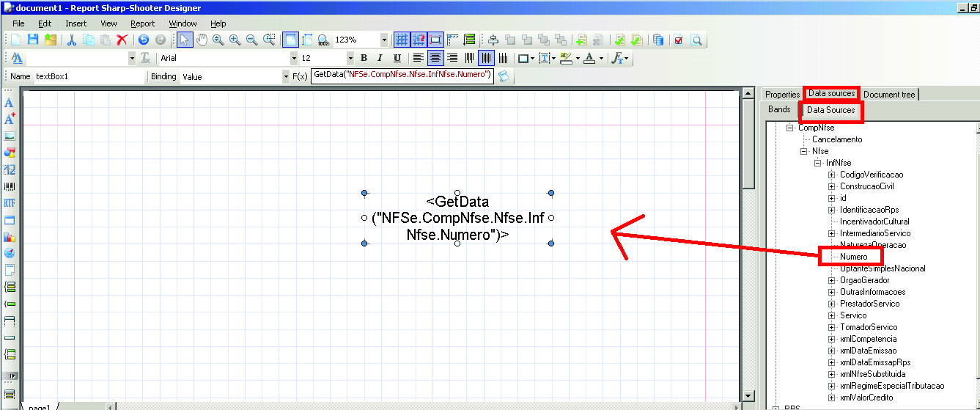Switch to the Document tree tab
980x410 pixels.
coord(888,94)
